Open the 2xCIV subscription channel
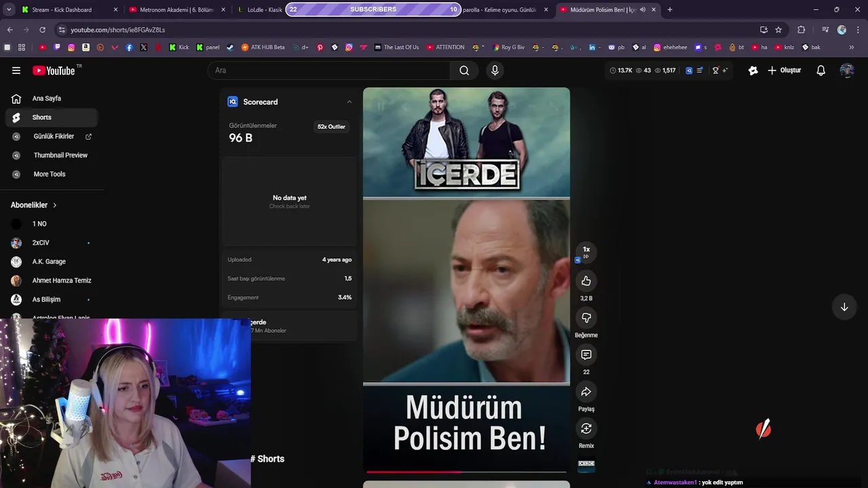This screenshot has width=868, height=488. click(52, 243)
